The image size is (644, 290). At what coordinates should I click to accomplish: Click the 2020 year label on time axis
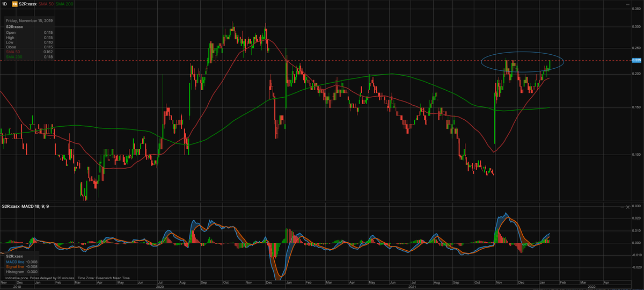[160, 287]
